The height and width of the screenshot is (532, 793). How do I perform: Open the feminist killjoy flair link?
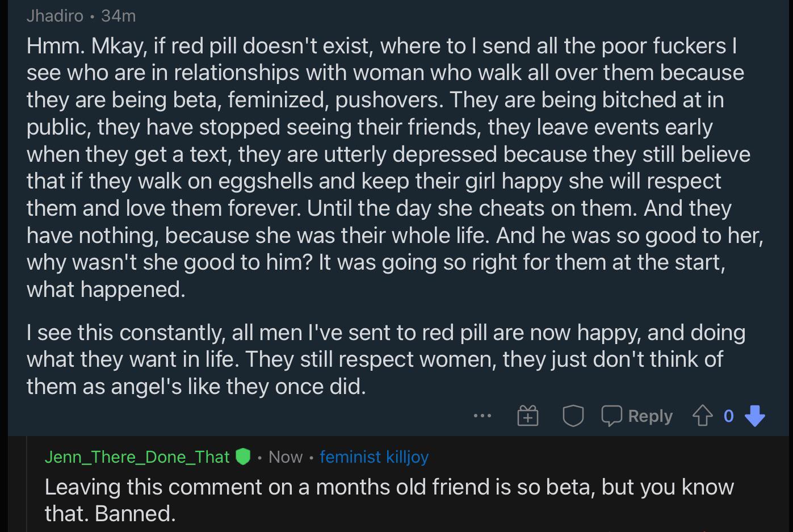[x=374, y=456]
